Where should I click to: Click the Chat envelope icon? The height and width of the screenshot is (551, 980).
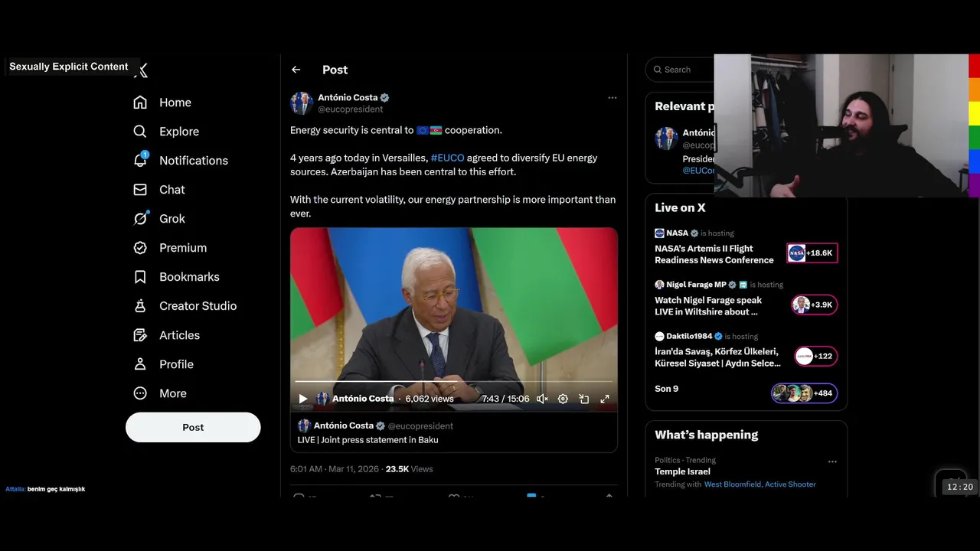(140, 190)
